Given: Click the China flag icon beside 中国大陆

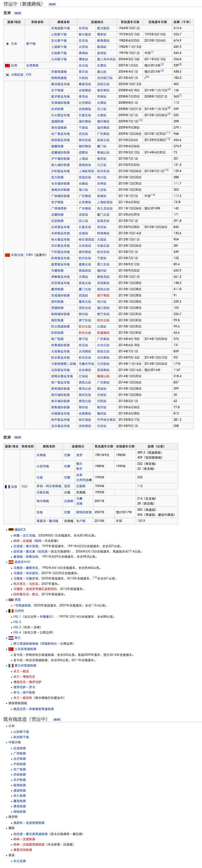Looking at the screenshot, I should (x=7, y=255).
